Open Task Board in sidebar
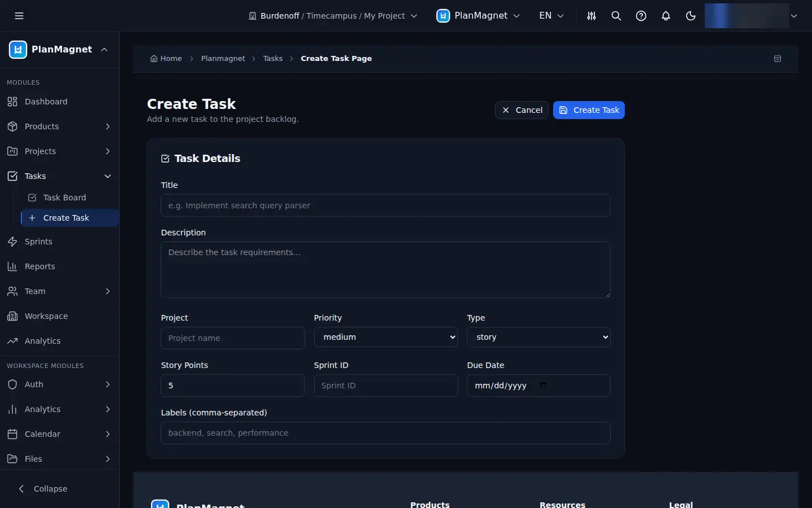This screenshot has width=812, height=508. [69, 198]
